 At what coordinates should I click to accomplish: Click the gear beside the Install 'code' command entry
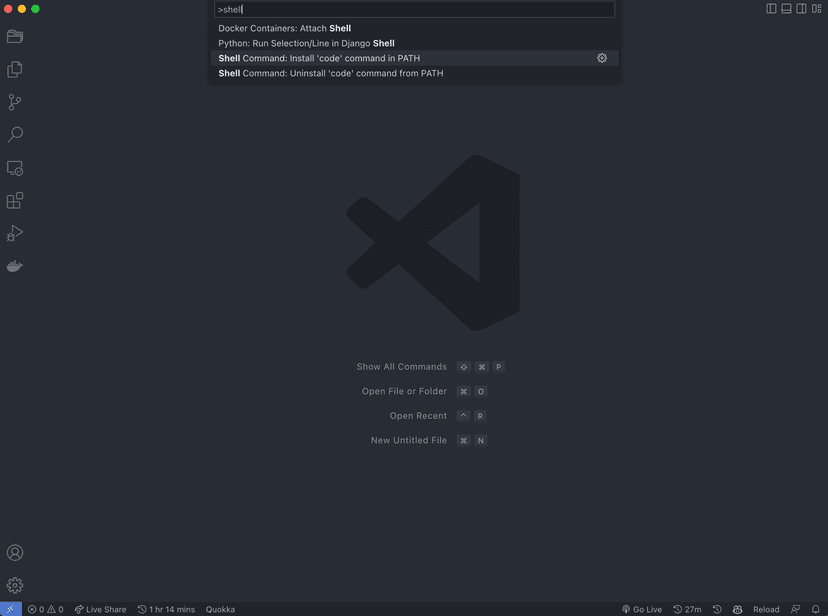coord(602,58)
